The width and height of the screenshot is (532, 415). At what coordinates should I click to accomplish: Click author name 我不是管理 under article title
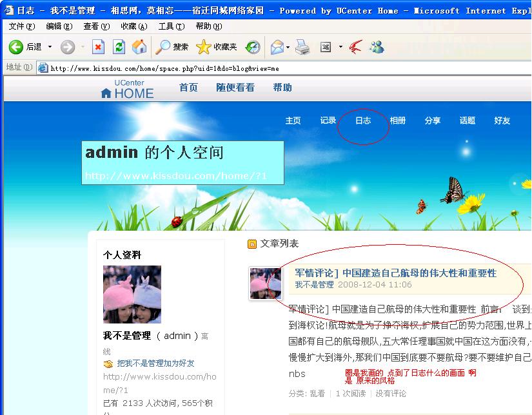[x=314, y=284]
